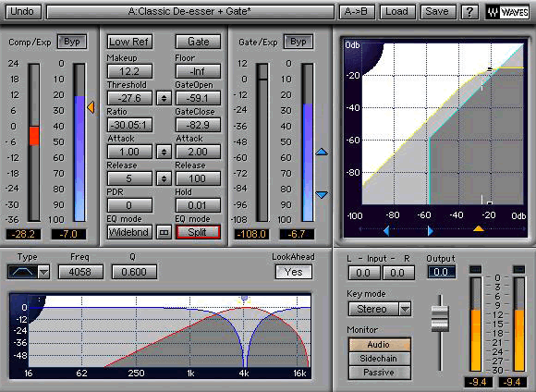Click the compressor Attack value 1.00
This screenshot has height=392, width=536.
(129, 152)
